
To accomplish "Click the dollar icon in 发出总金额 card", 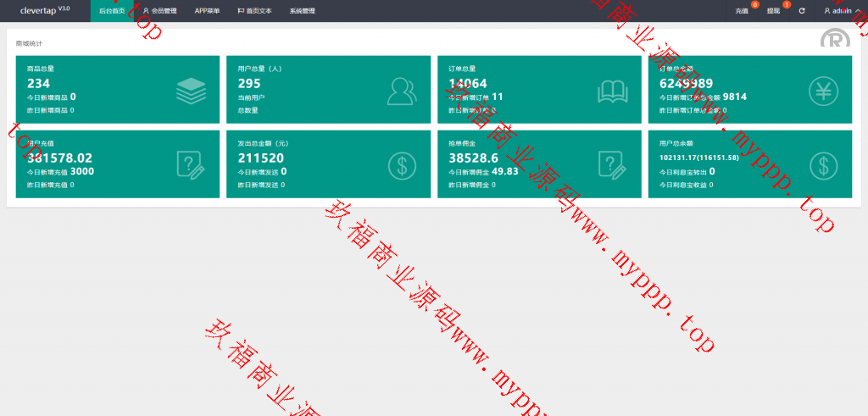I will [402, 164].
